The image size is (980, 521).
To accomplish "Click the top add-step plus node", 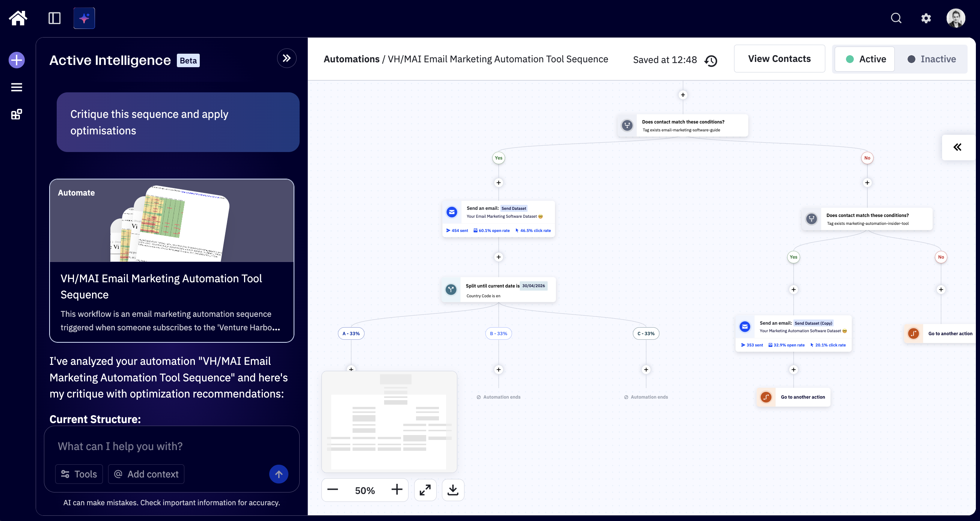I will [683, 95].
